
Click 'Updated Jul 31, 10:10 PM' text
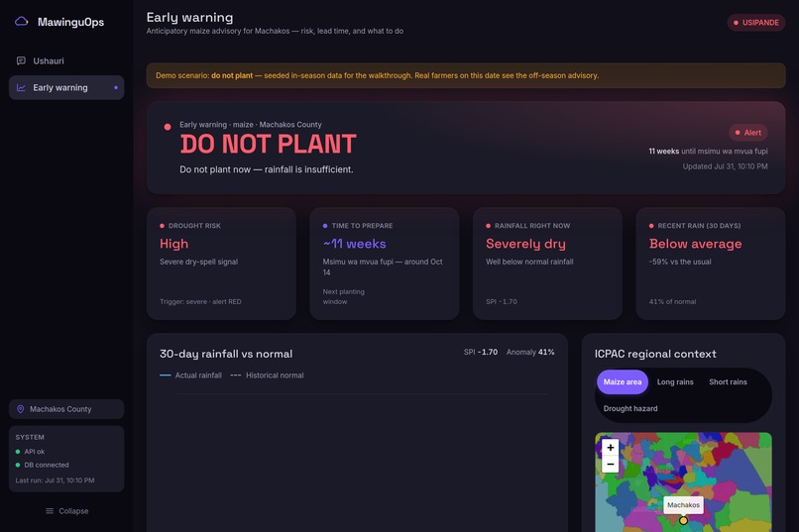[x=725, y=166]
